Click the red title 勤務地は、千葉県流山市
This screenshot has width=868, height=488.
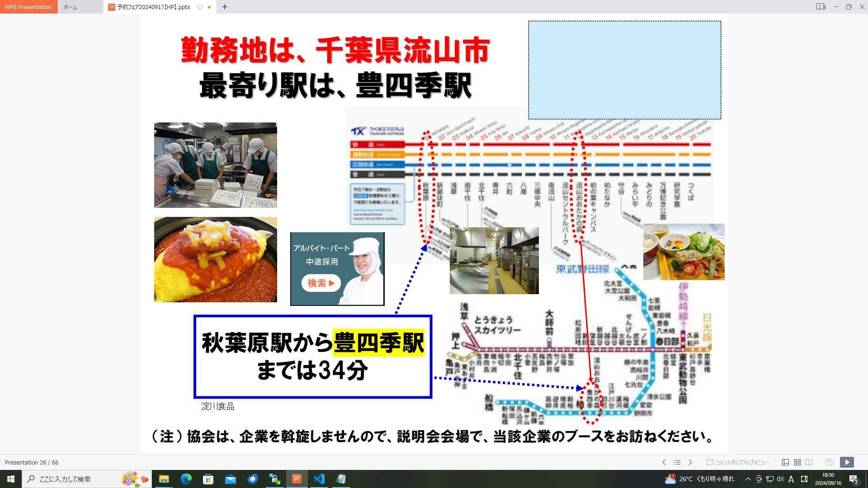click(x=335, y=50)
